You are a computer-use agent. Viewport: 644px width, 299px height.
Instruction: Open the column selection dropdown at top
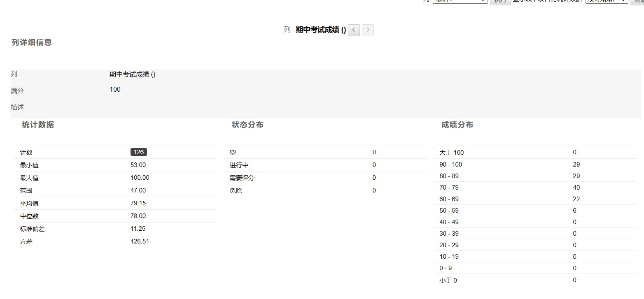(x=460, y=1)
